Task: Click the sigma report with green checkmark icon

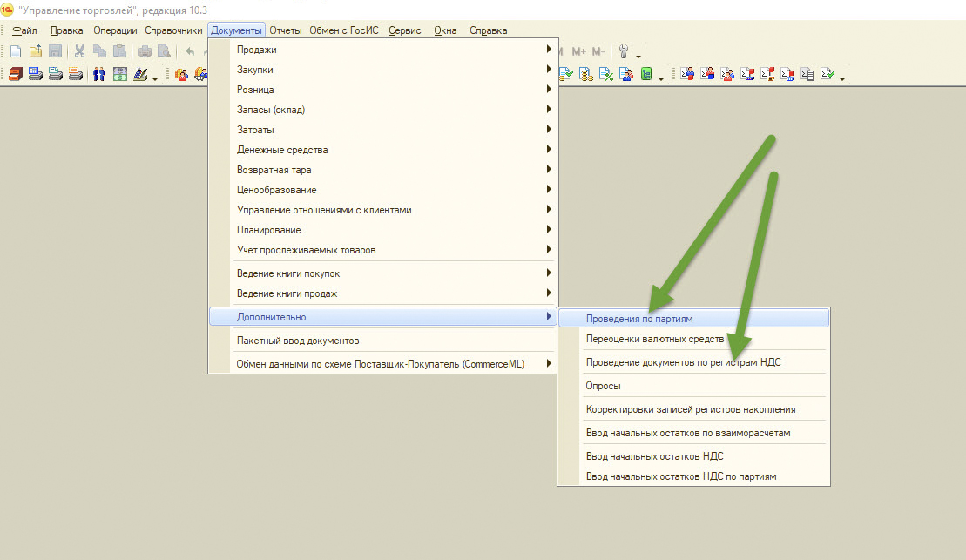Action: tap(828, 74)
